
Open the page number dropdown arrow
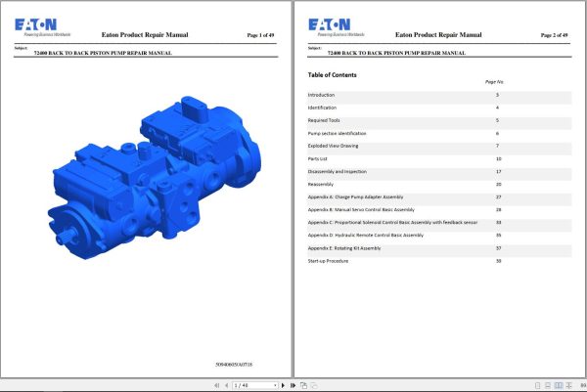pyautogui.click(x=275, y=385)
